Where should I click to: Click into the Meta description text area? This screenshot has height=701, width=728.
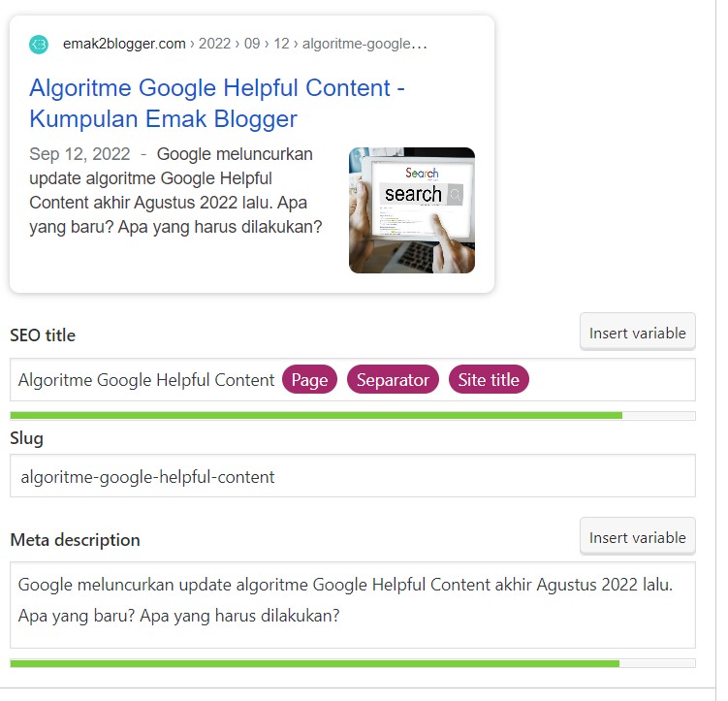(x=353, y=605)
